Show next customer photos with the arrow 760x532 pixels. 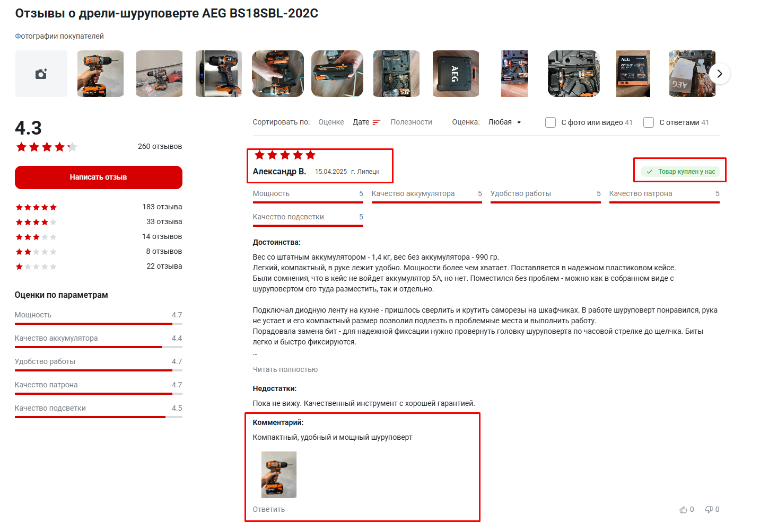point(719,74)
